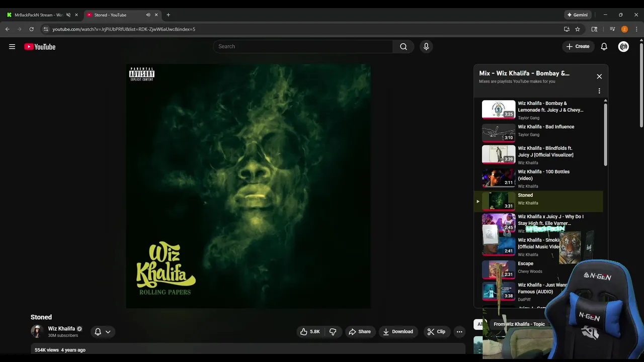This screenshot has height=362, width=644.
Task: Download the Stoned video
Action: click(x=398, y=332)
